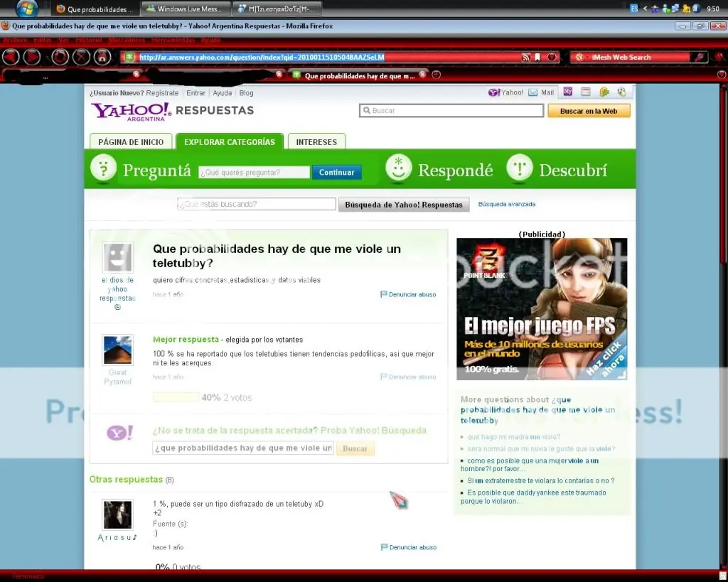This screenshot has height=582, width=728.
Task: Select the PÁGINA DE INICIO tab
Action: point(131,141)
